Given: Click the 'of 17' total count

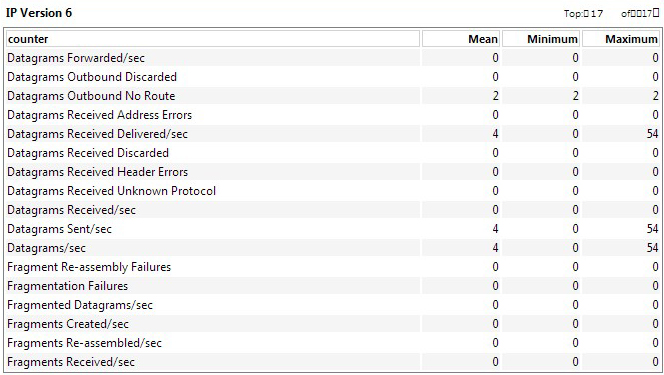Looking at the screenshot, I should (640, 14).
